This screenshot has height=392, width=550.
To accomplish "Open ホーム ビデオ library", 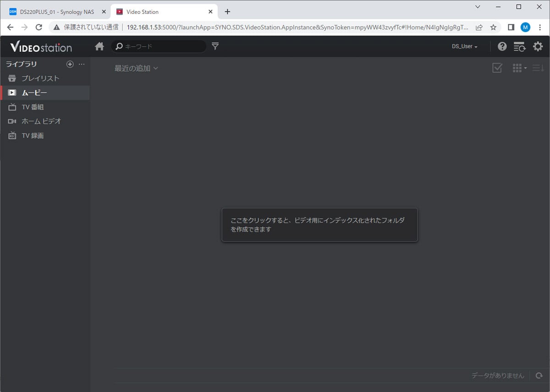I will tap(41, 121).
